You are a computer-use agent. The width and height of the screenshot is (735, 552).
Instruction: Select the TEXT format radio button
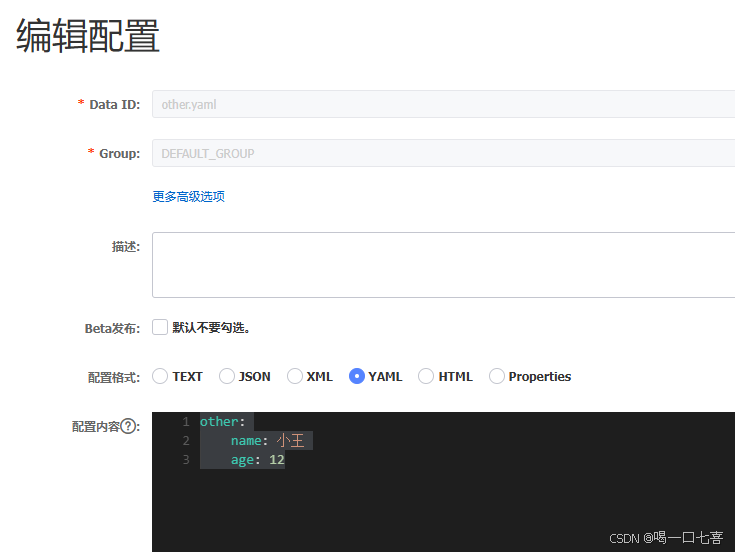tap(160, 376)
